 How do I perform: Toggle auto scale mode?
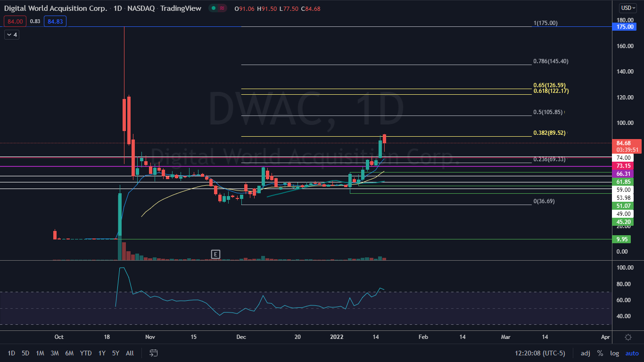click(x=632, y=353)
